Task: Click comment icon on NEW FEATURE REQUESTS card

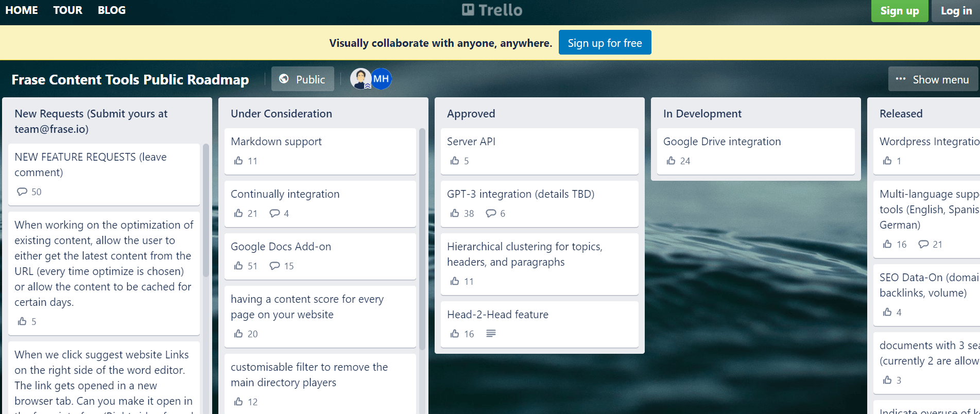Action: tap(22, 192)
